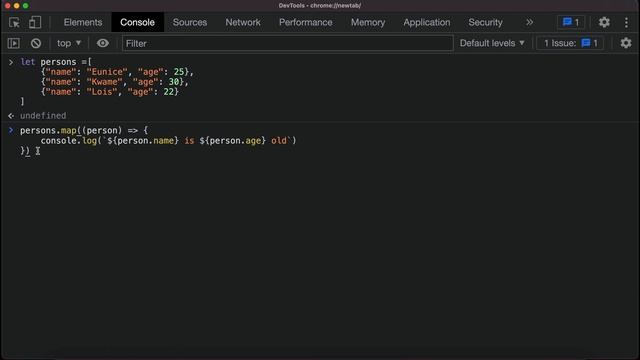Open the Performance tab
The width and height of the screenshot is (640, 360).
click(x=306, y=22)
